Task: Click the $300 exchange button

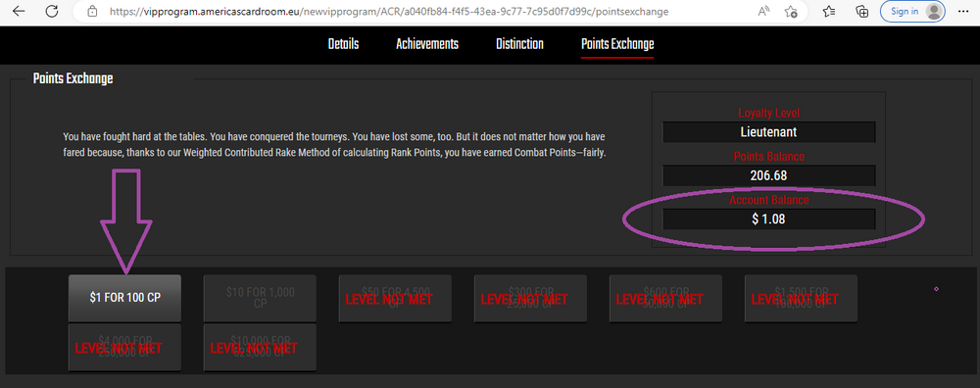Action: (x=530, y=298)
